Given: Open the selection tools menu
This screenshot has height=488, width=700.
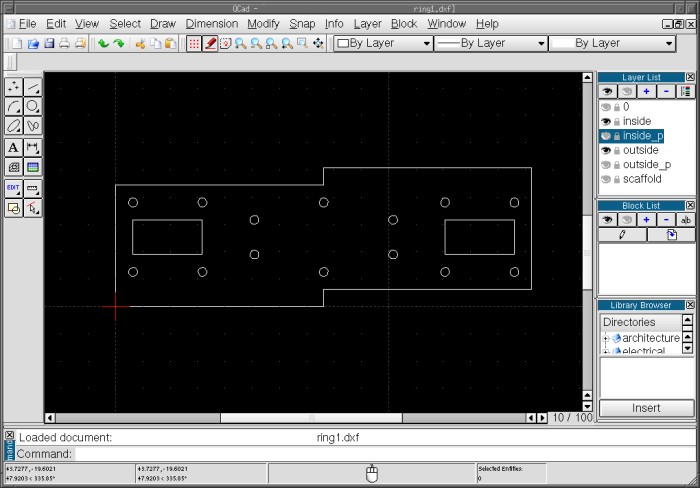Looking at the screenshot, I should pos(33,208).
